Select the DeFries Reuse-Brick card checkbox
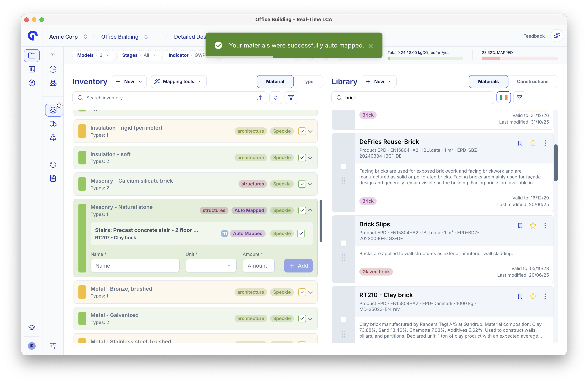The image size is (588, 383). pos(343,167)
